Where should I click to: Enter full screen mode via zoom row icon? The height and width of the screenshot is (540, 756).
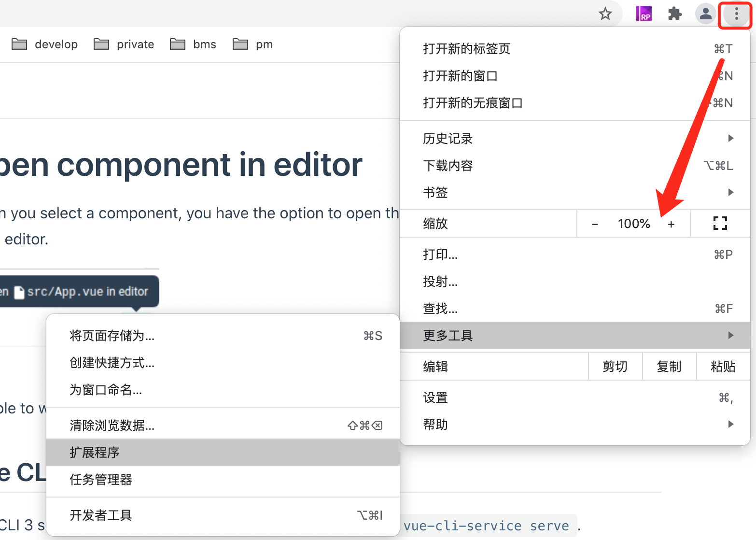[x=720, y=223]
